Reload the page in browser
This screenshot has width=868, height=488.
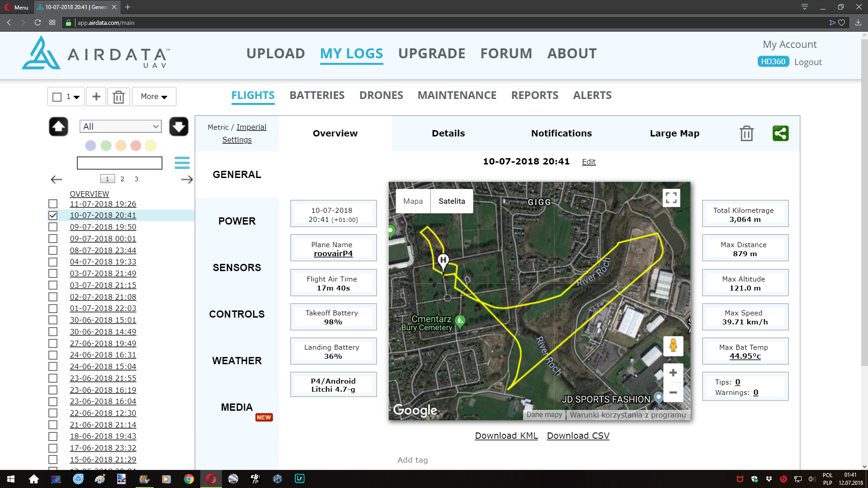pyautogui.click(x=38, y=23)
